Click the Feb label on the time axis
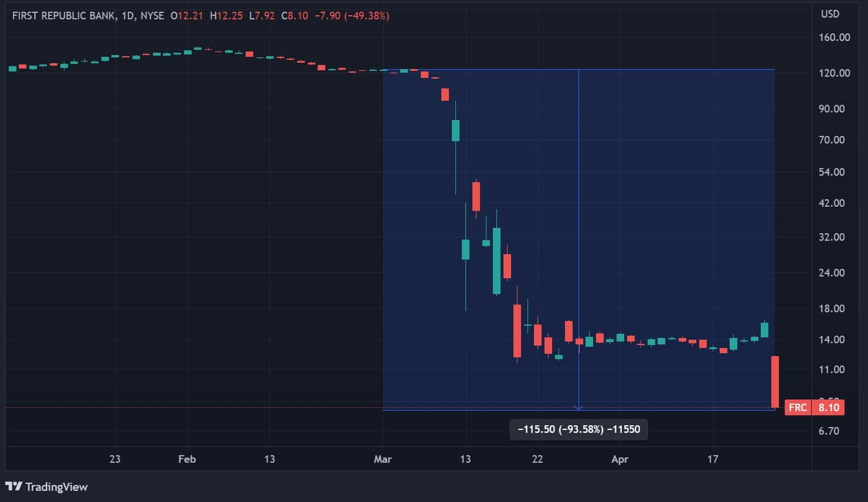This screenshot has width=868, height=502. point(187,459)
